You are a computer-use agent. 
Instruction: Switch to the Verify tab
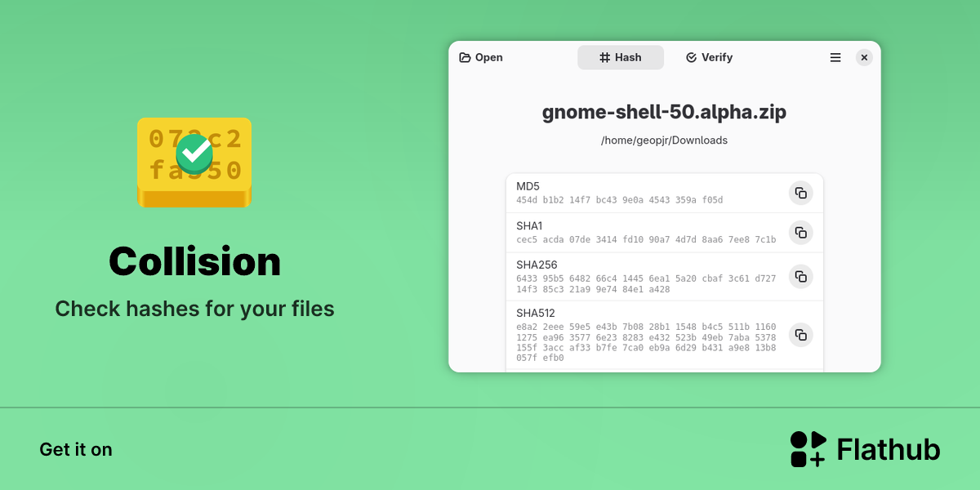[709, 57]
